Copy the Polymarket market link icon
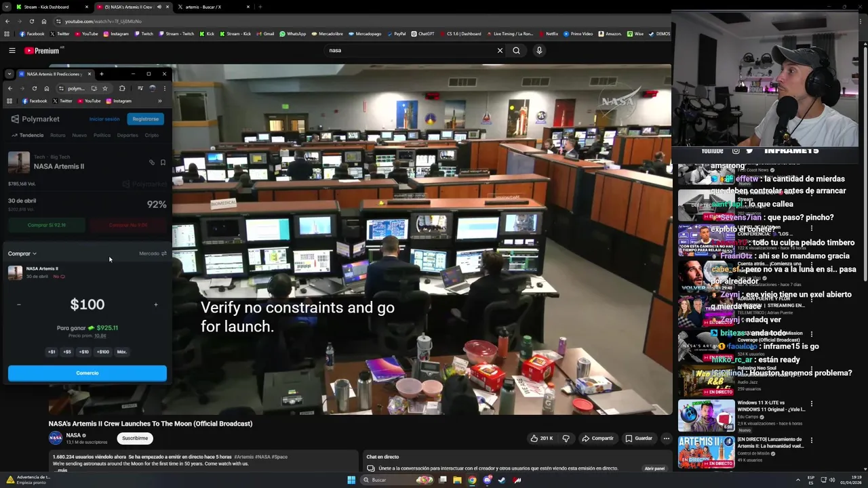This screenshot has height=488, width=868. click(x=152, y=163)
